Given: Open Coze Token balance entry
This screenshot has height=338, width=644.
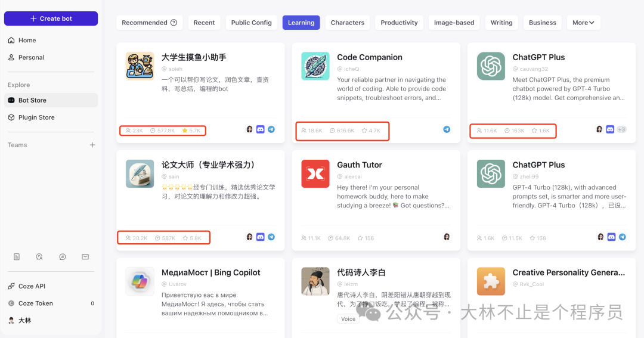Looking at the screenshot, I should tap(51, 303).
